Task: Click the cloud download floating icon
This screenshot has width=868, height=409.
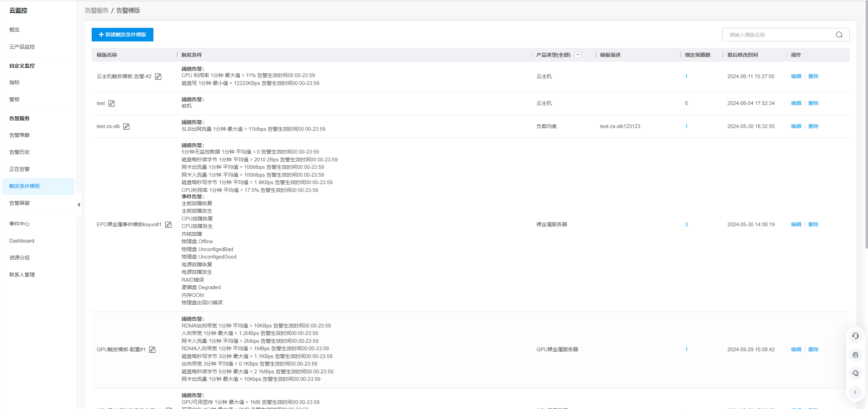Action: pyautogui.click(x=855, y=373)
